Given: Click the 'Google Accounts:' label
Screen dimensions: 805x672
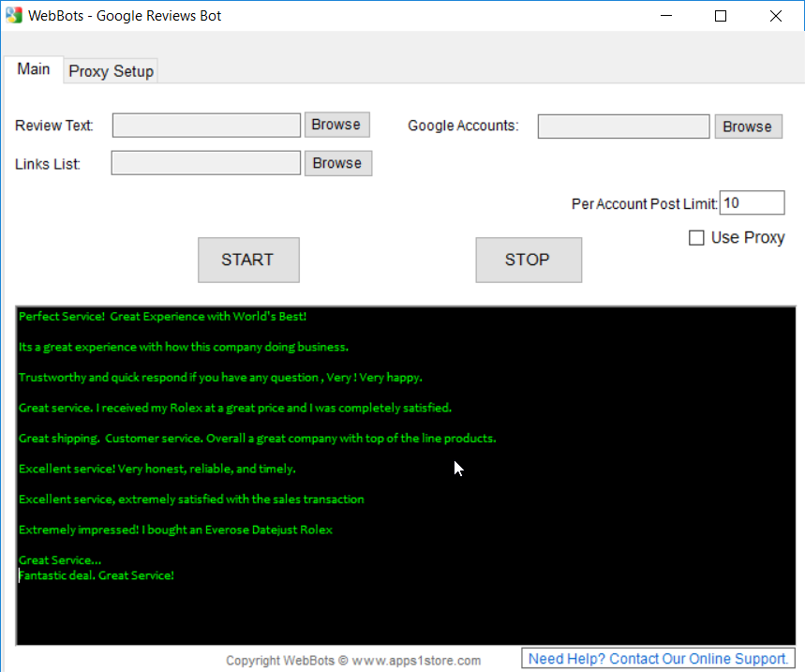Looking at the screenshot, I should pos(463,126).
